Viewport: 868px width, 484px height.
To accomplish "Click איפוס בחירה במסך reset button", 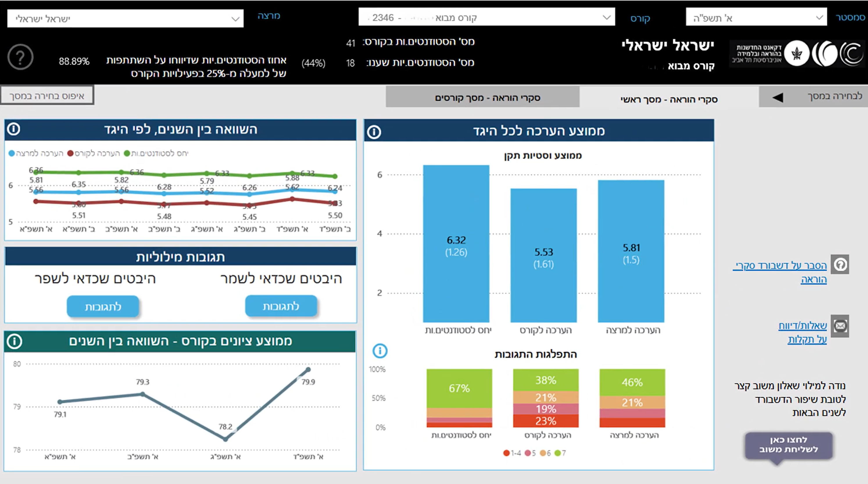I will (47, 96).
